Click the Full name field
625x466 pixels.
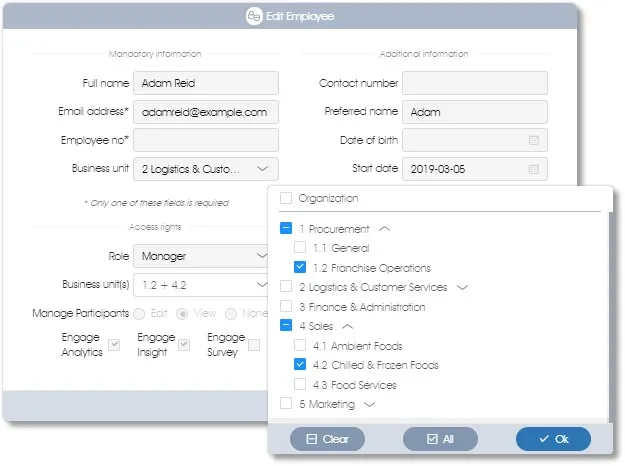coord(206,83)
